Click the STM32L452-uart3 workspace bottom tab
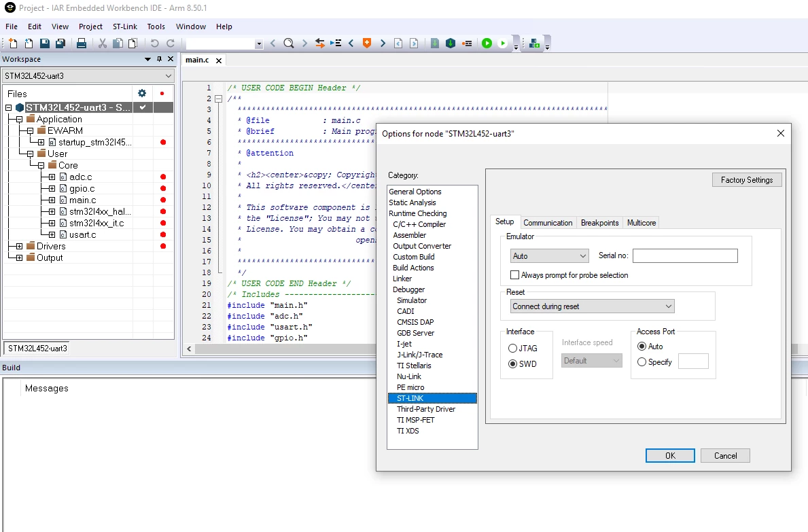 pos(37,348)
